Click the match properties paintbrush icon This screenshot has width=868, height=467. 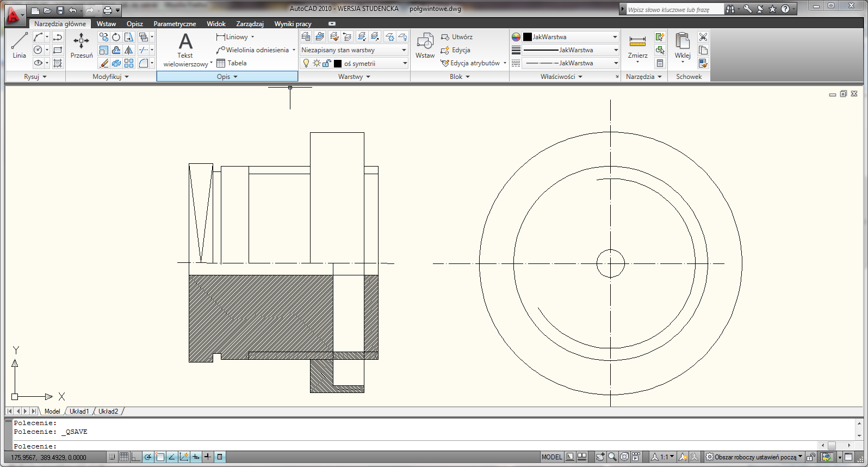tap(703, 63)
